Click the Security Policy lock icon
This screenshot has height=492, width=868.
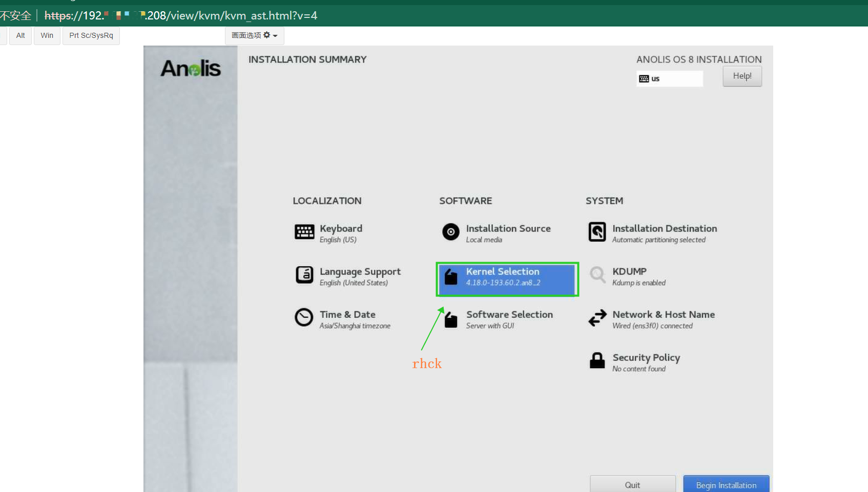pyautogui.click(x=597, y=360)
